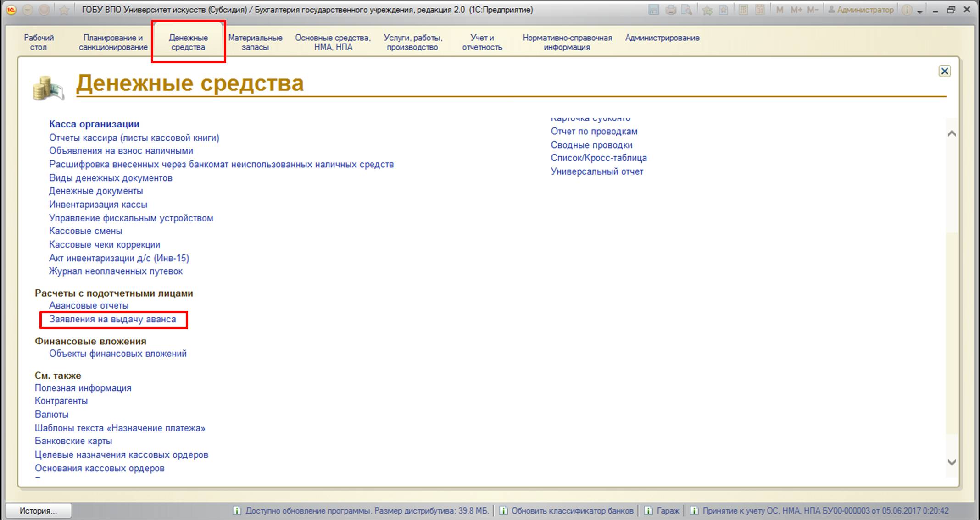The width and height of the screenshot is (980, 520).
Task: Click the add to favorites star-arrow icon
Action: click(x=707, y=10)
